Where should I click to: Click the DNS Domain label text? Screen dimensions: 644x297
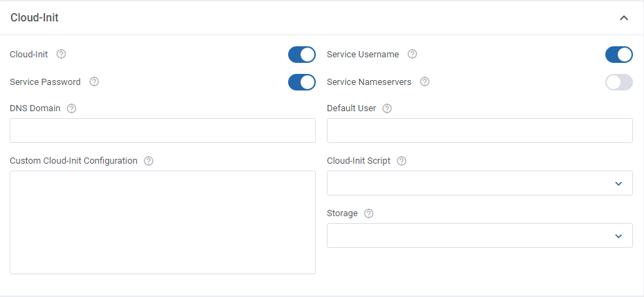coord(35,108)
